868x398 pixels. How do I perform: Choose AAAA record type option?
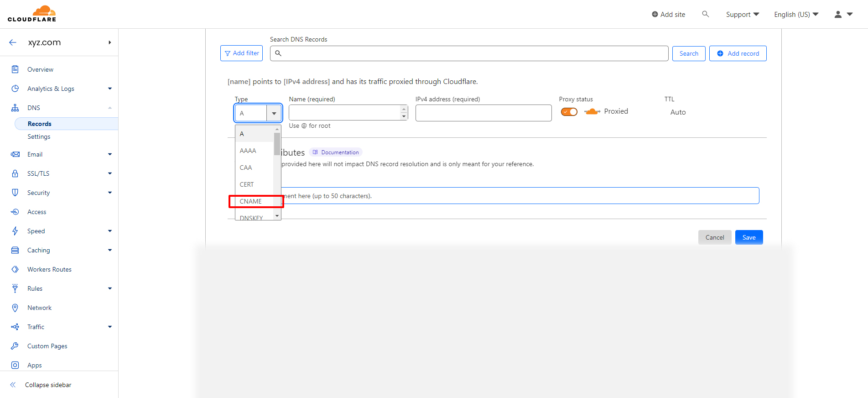pos(248,151)
